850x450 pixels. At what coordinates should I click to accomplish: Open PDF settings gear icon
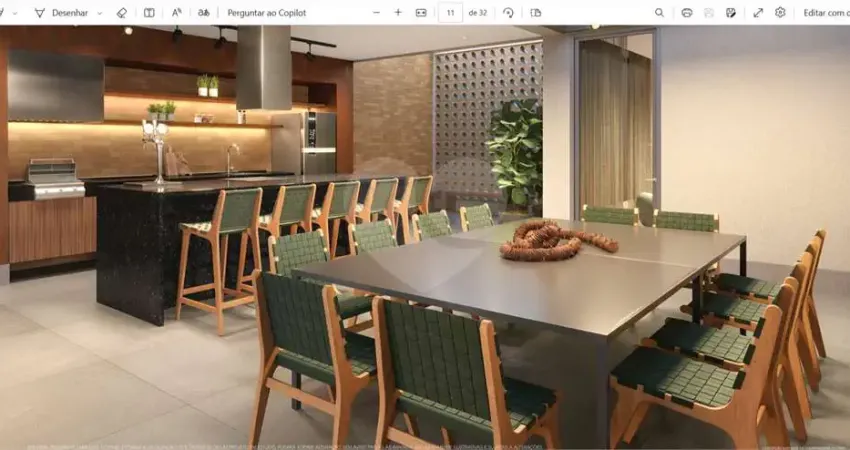tap(780, 13)
